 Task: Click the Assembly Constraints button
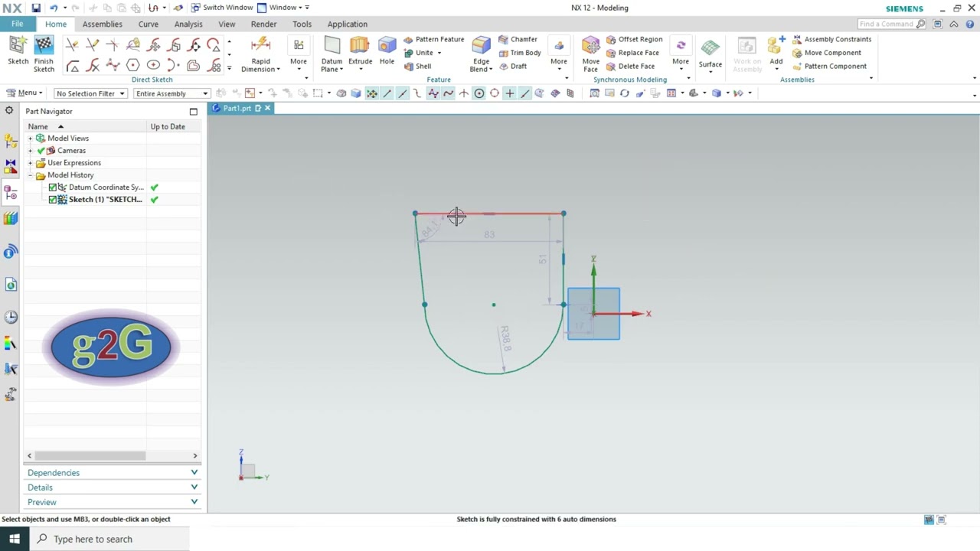pyautogui.click(x=831, y=39)
